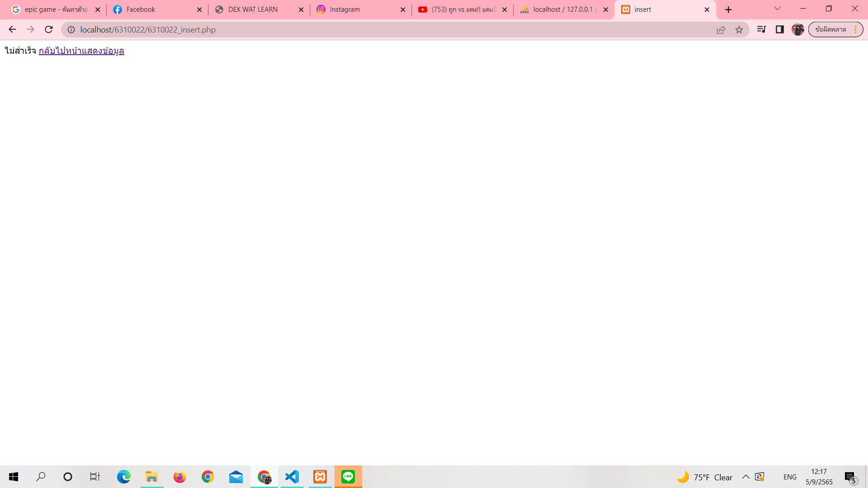Close the DEX WAT LEARN tab
Image resolution: width=868 pixels, height=488 pixels.
[301, 9]
